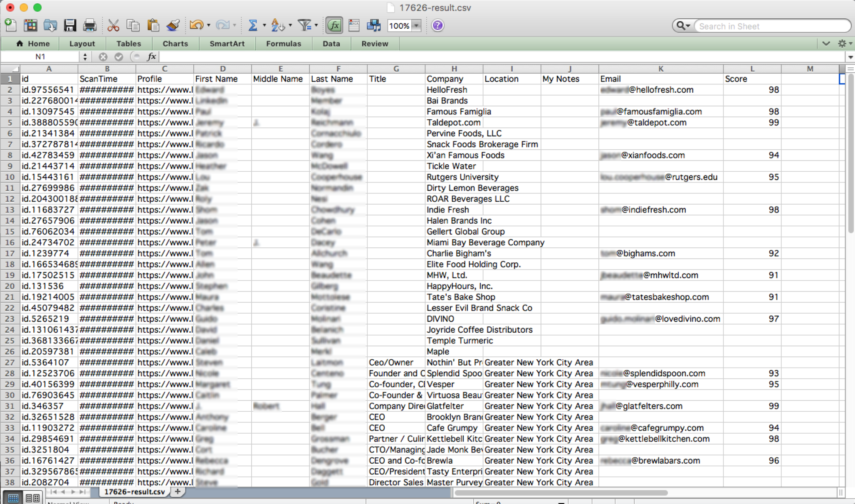Add a new sheet with the plus button
The height and width of the screenshot is (504, 855).
pos(178,492)
